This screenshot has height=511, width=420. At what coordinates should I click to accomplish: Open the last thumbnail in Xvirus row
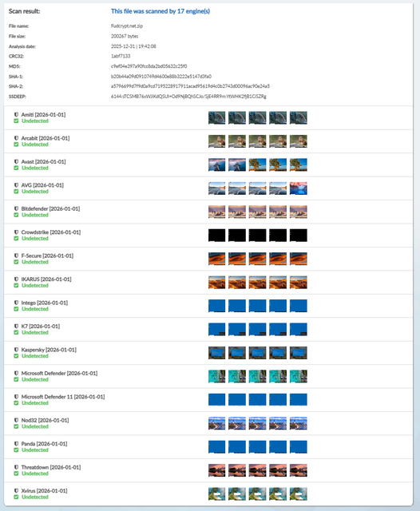(299, 493)
